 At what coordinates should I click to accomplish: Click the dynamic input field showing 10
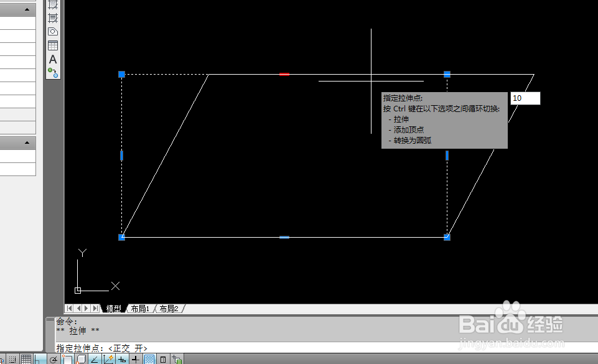pyautogui.click(x=525, y=98)
